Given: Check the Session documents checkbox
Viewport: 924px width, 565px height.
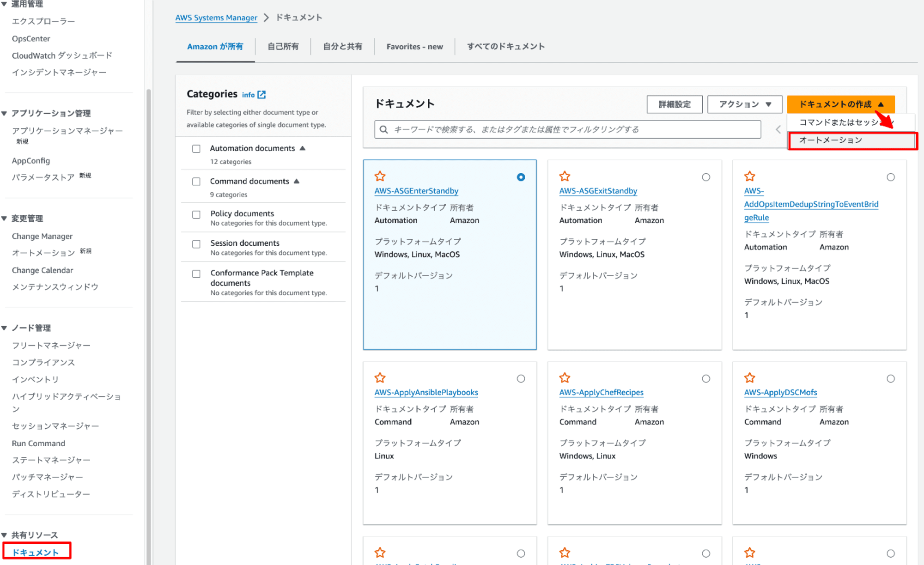Looking at the screenshot, I should [196, 244].
